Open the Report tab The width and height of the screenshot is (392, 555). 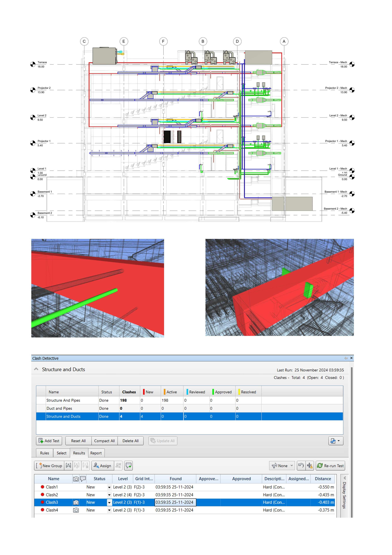pyautogui.click(x=96, y=453)
